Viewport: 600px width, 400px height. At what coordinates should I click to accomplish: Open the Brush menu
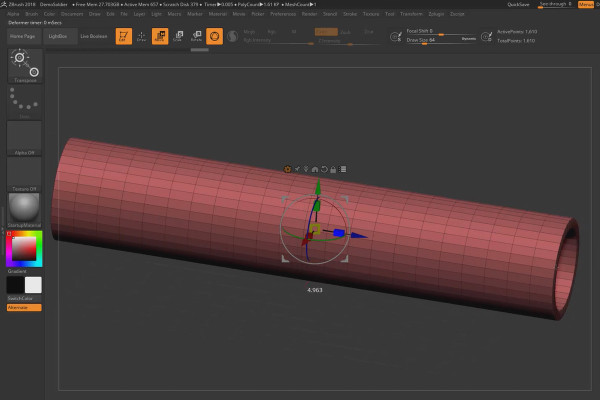pos(32,14)
